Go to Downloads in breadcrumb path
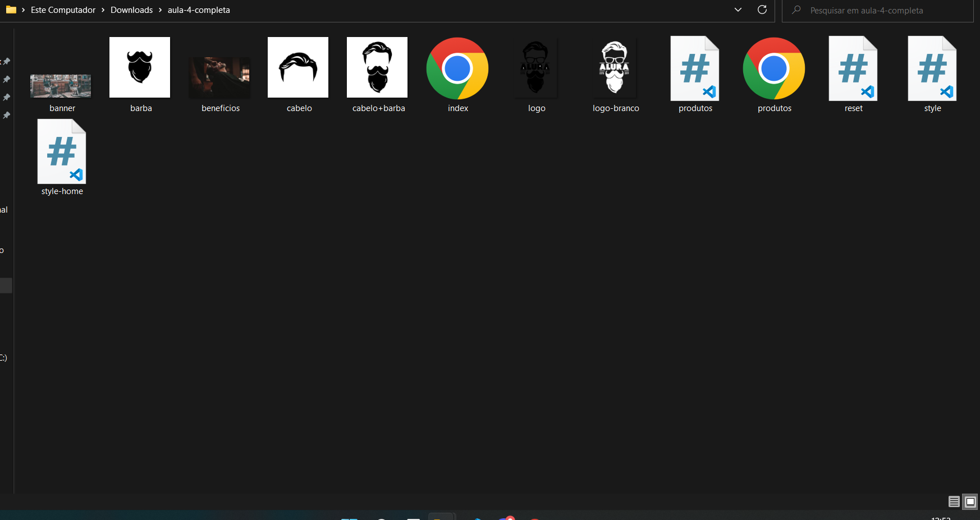 point(131,10)
